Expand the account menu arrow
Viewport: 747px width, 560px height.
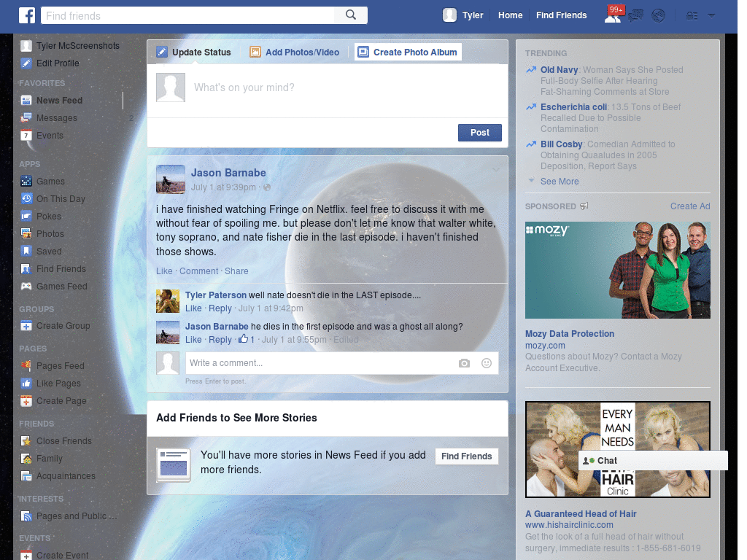pos(711,16)
